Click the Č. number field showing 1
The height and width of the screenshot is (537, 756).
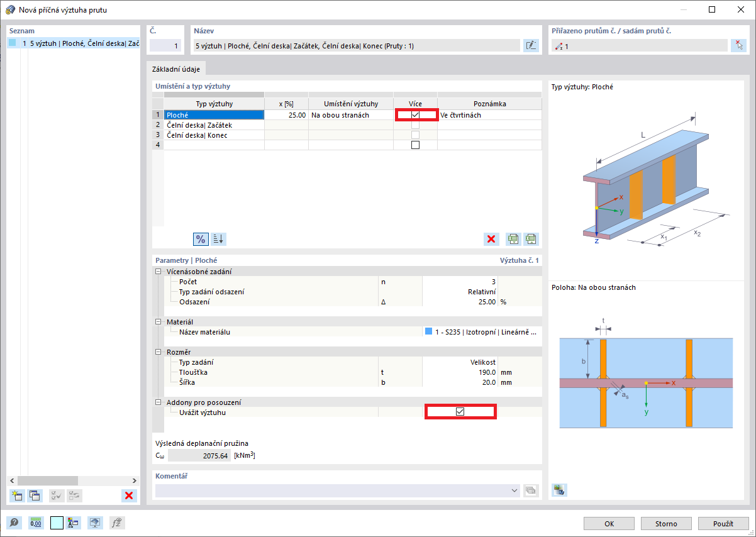point(165,45)
